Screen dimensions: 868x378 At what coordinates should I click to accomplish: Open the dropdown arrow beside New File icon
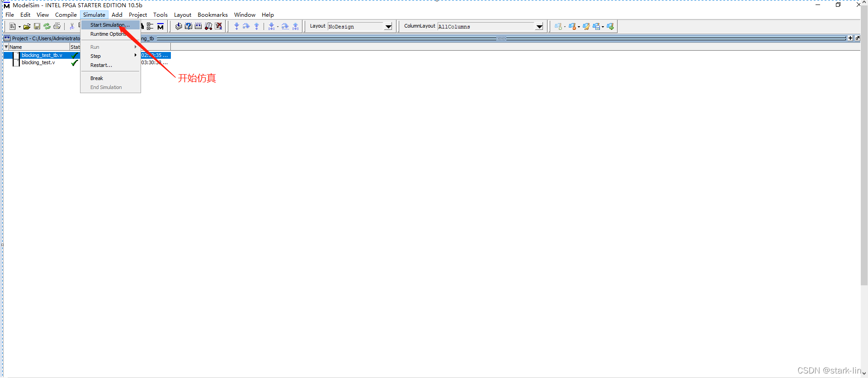[19, 27]
